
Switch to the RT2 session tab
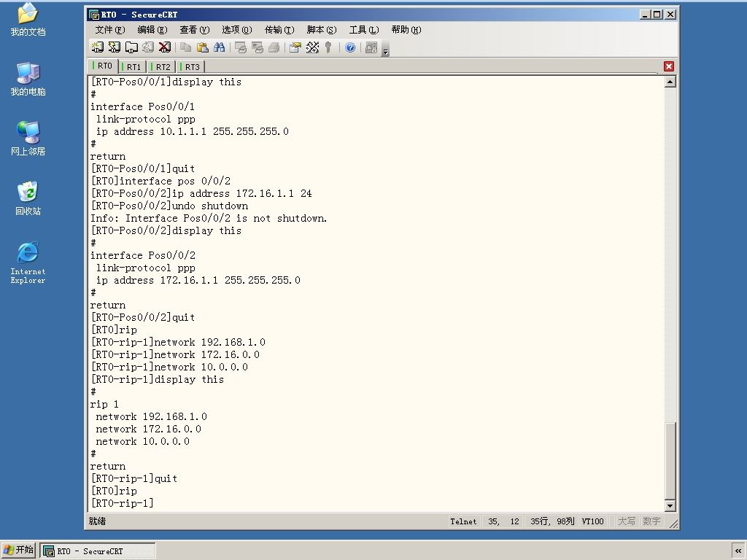click(x=161, y=66)
